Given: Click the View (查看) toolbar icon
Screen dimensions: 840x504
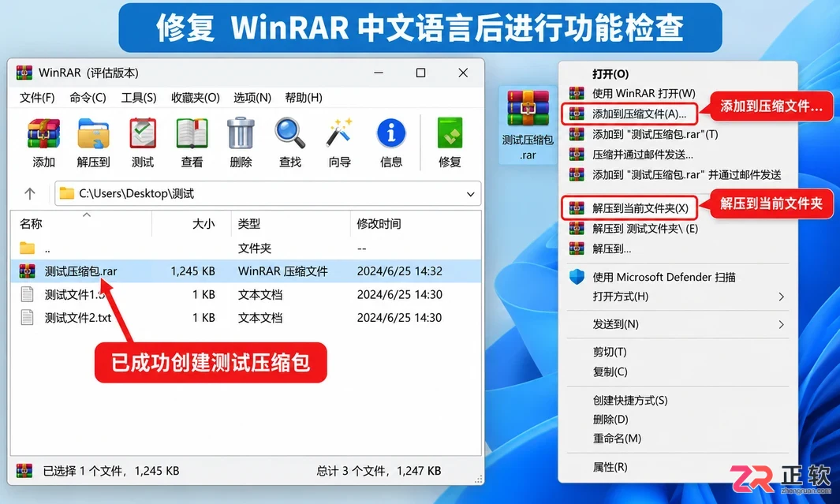Looking at the screenshot, I should (192, 134).
